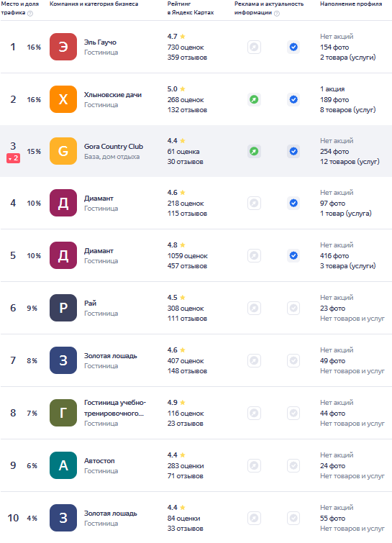
Task: Click the red Эль Гаучо company logo
Action: tap(63, 47)
